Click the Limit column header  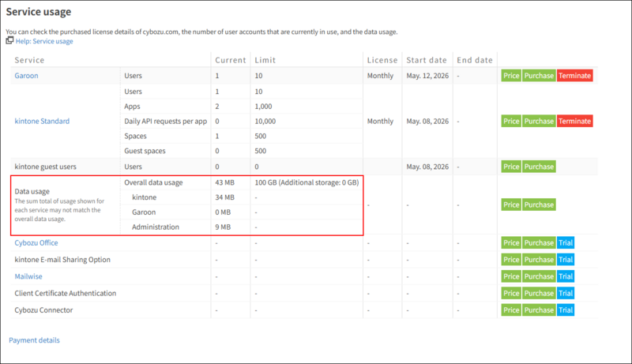[x=265, y=60]
